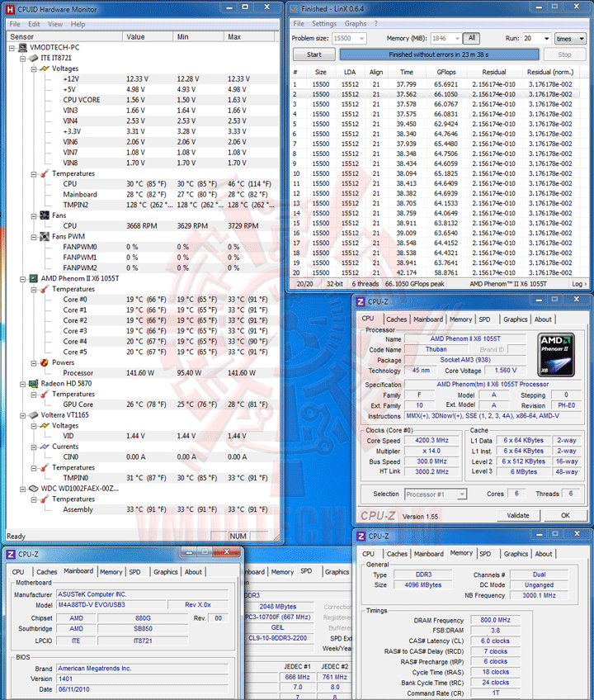Open the Processor #1 selection dropdown

tap(462, 494)
